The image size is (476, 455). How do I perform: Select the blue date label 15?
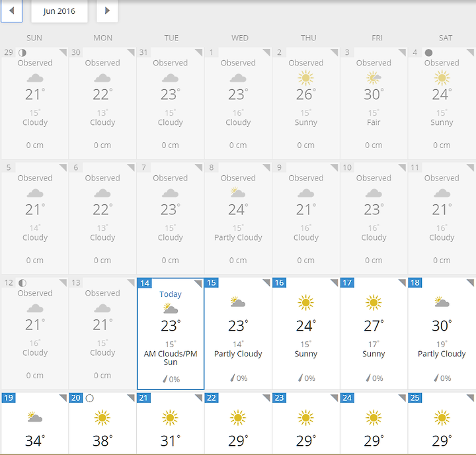pos(212,282)
